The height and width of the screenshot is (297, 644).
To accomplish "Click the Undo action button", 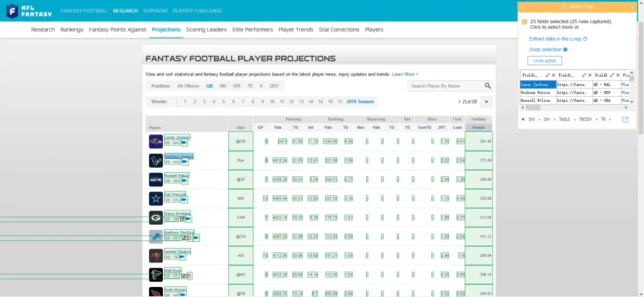I will click(545, 61).
